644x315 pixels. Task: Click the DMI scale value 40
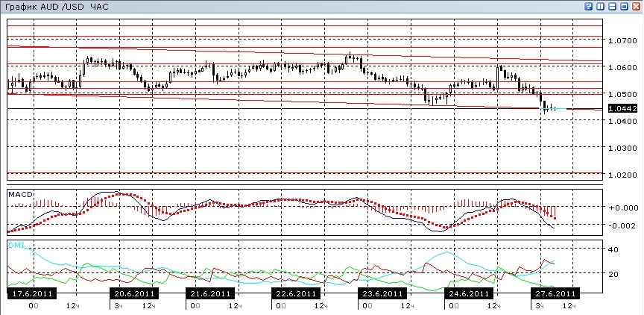[613, 249]
